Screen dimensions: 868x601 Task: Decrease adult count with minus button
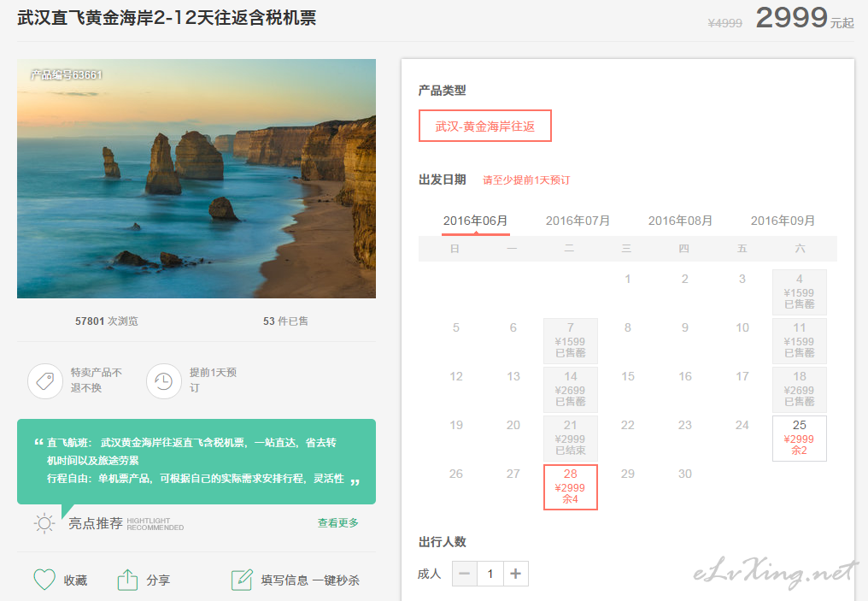[465, 574]
